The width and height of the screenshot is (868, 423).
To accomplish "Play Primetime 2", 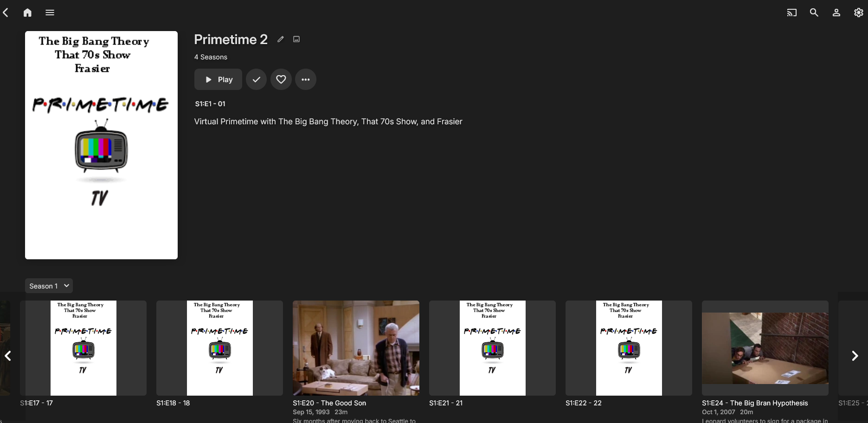I will tap(218, 79).
